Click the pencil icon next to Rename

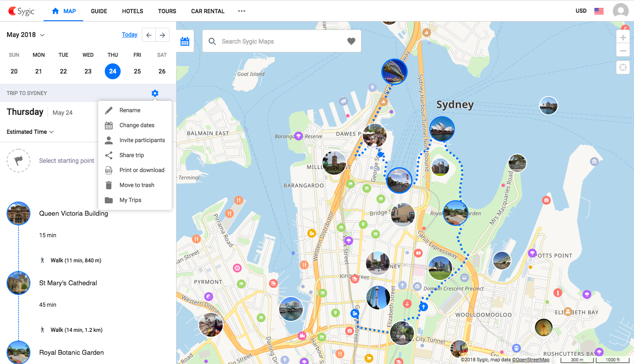[x=109, y=110]
